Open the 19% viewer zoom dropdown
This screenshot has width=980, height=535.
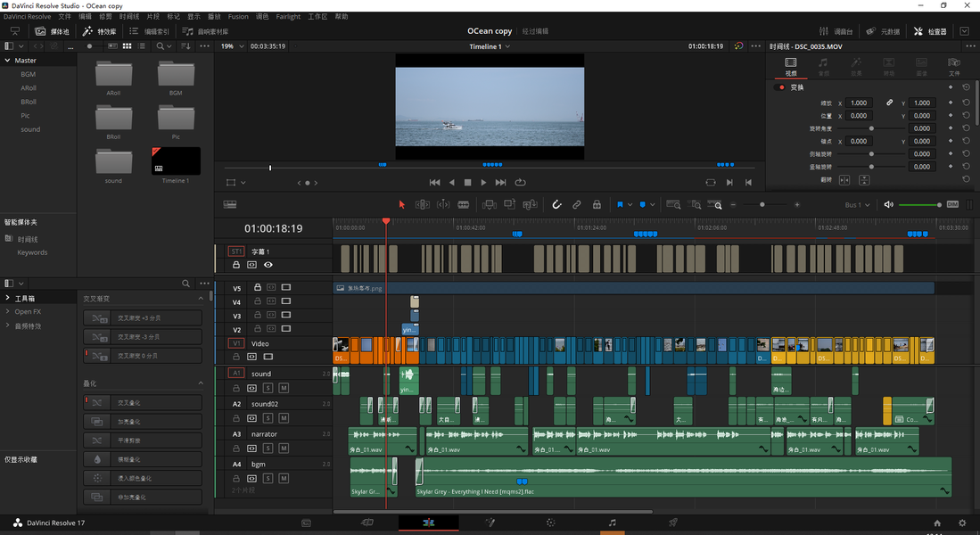pyautogui.click(x=231, y=46)
